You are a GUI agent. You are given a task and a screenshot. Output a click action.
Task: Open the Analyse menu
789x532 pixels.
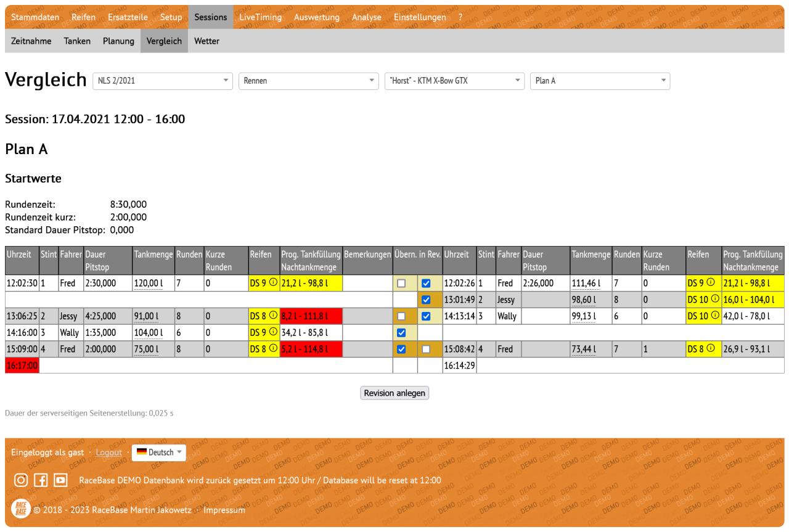tap(367, 17)
